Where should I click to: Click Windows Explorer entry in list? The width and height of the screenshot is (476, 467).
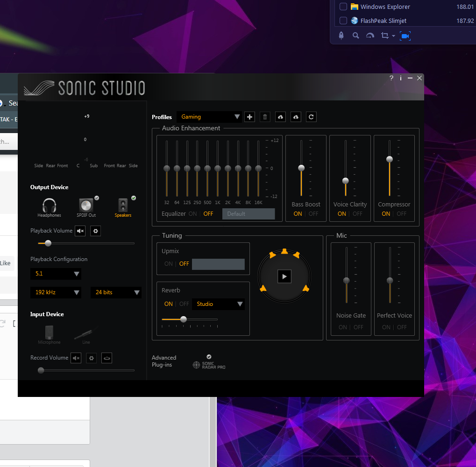point(385,7)
